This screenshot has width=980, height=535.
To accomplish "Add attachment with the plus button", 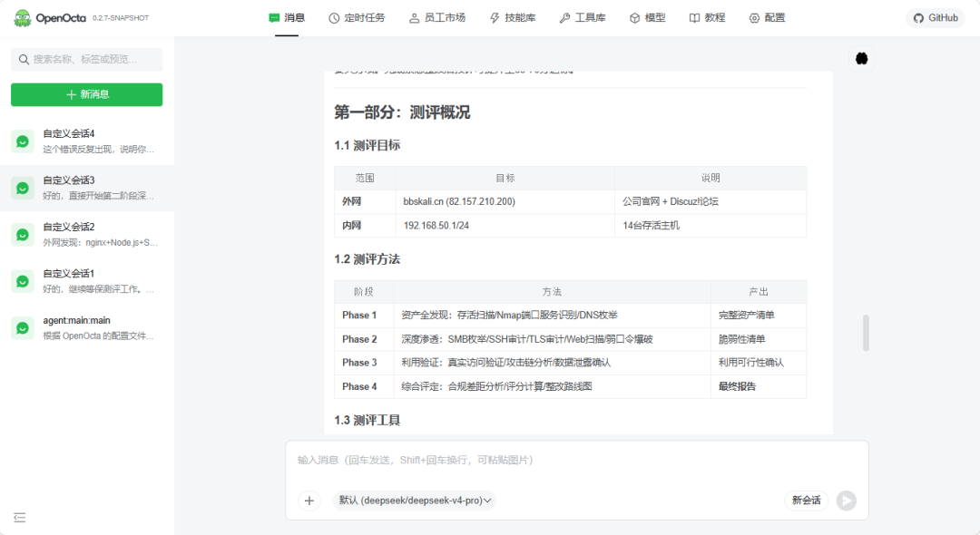I will pyautogui.click(x=309, y=501).
